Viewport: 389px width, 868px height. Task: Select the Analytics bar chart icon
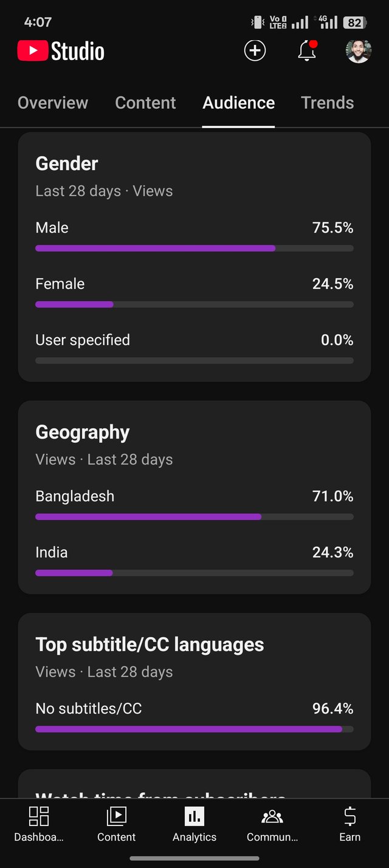pos(194,817)
